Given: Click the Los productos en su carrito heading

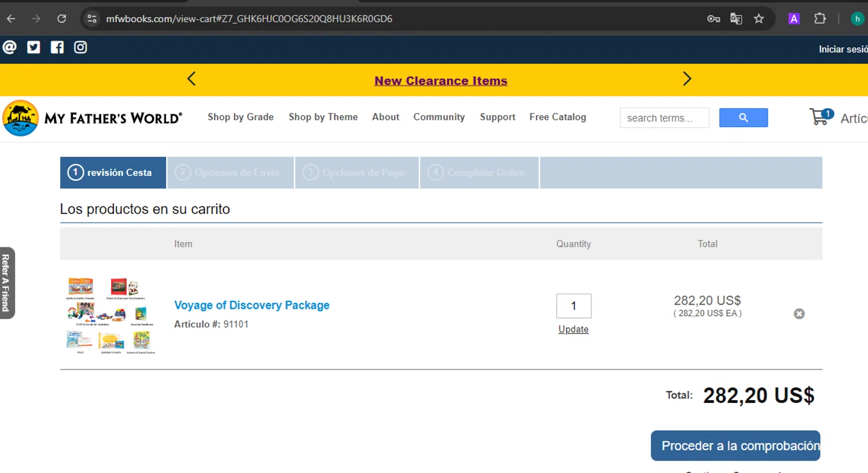Looking at the screenshot, I should coord(145,209).
